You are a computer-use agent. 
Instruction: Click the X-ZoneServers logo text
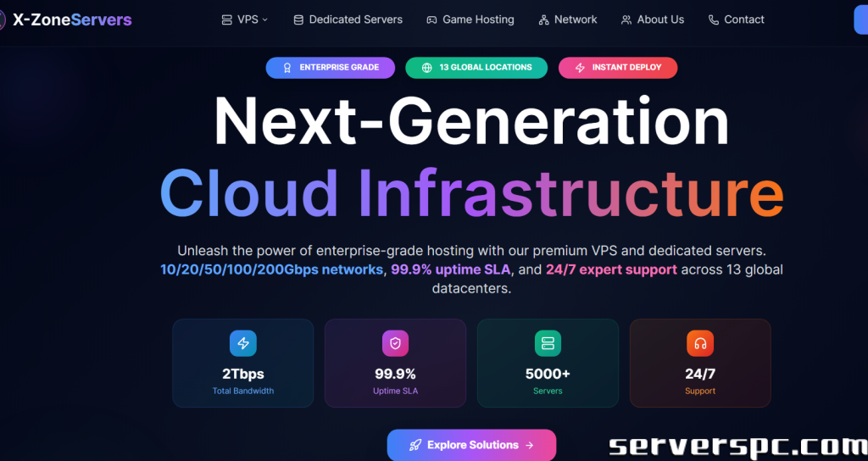coord(72,19)
